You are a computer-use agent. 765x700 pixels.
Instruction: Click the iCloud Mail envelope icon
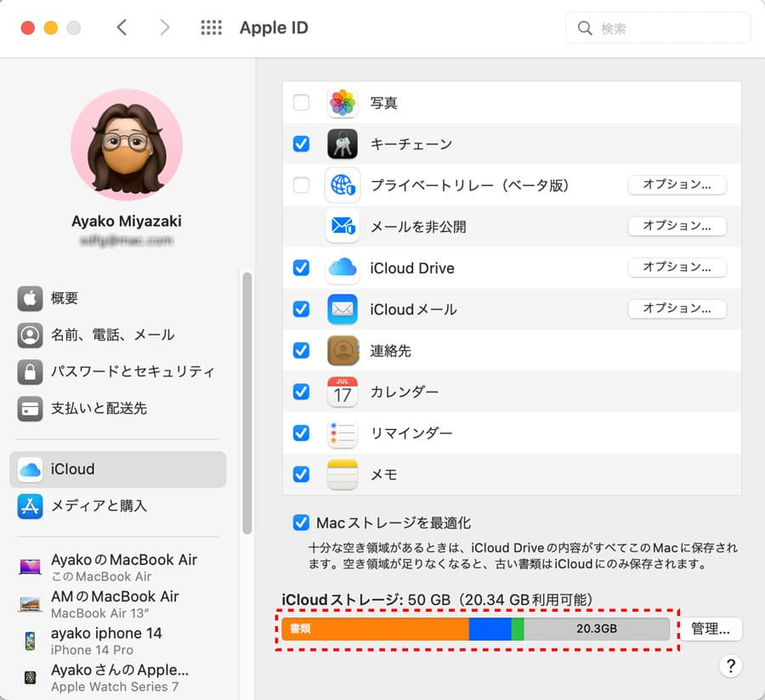pos(343,309)
